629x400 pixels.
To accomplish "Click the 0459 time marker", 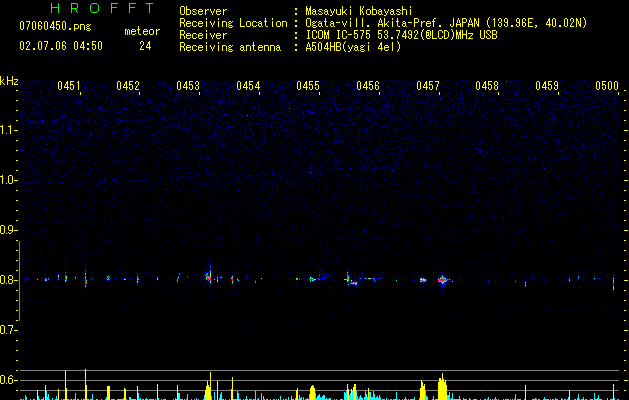I will (547, 86).
